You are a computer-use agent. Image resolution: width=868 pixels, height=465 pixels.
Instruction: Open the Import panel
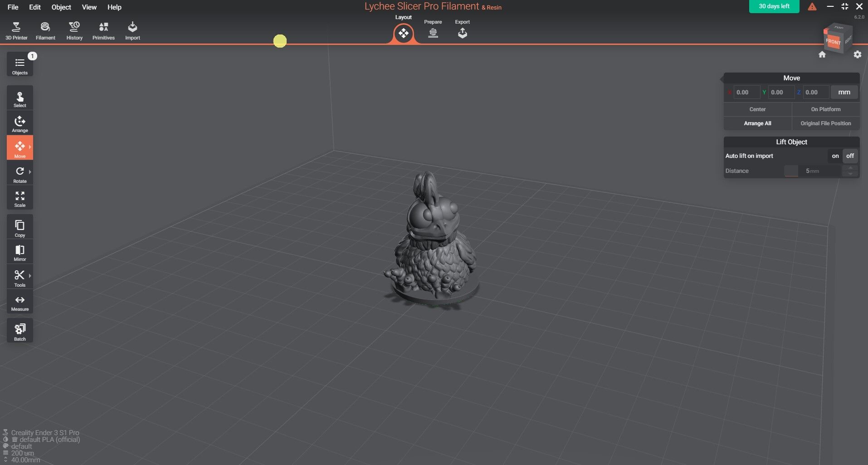coord(132,29)
